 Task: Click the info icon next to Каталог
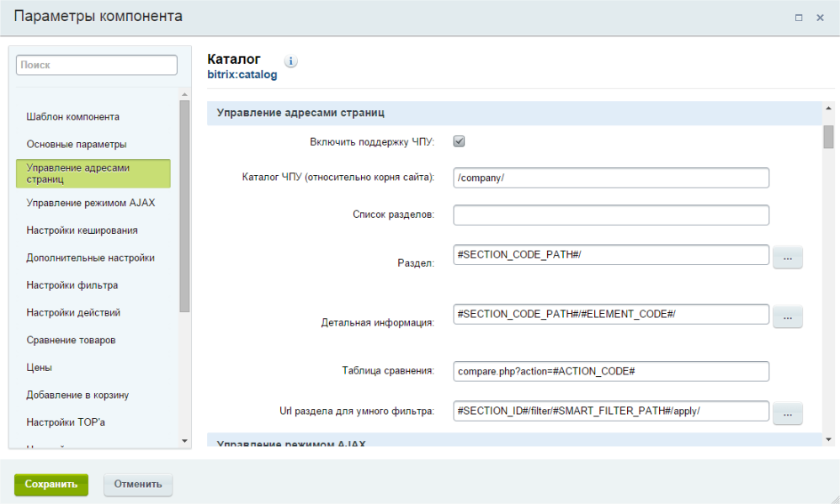[x=291, y=61]
